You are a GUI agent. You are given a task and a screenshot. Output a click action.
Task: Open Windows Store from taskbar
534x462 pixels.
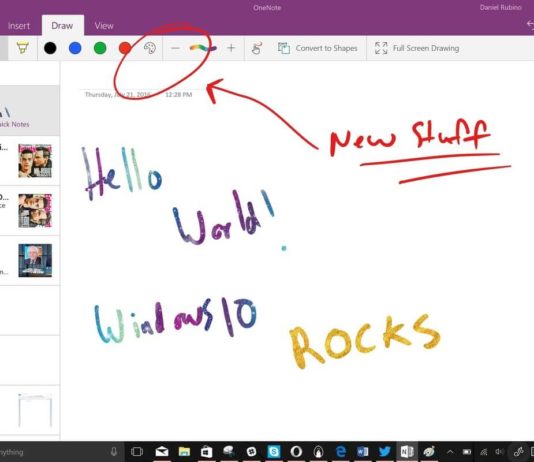click(x=206, y=452)
